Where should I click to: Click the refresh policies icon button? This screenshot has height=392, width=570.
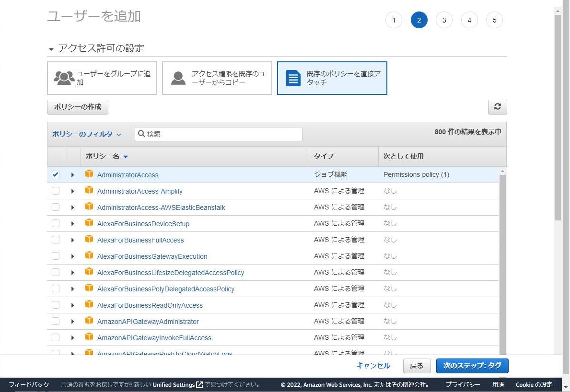(497, 107)
